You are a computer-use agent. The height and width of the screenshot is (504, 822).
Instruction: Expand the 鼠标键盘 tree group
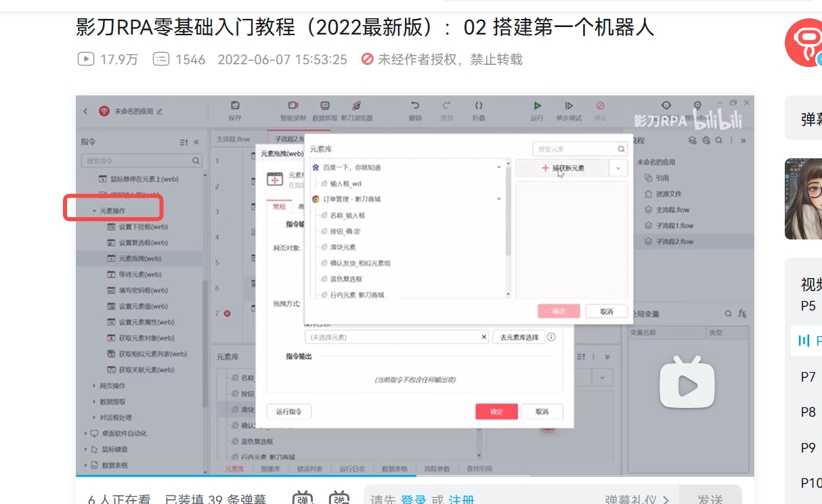85,449
